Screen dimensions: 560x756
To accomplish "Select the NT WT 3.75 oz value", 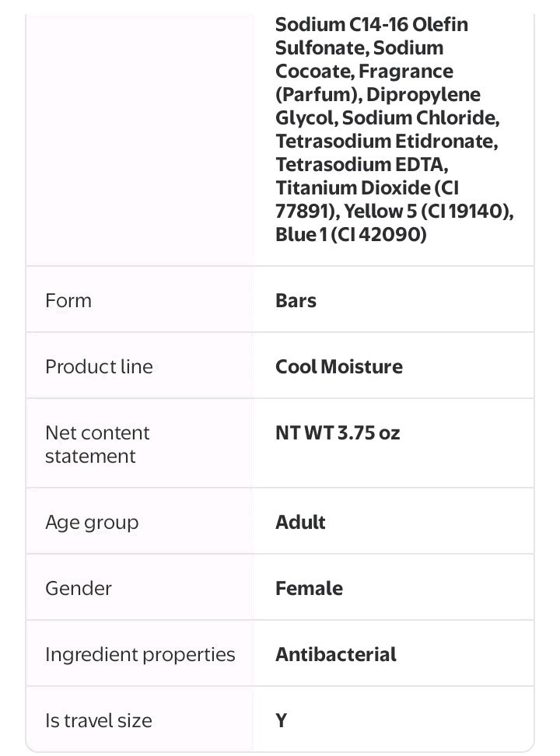I will [x=338, y=432].
